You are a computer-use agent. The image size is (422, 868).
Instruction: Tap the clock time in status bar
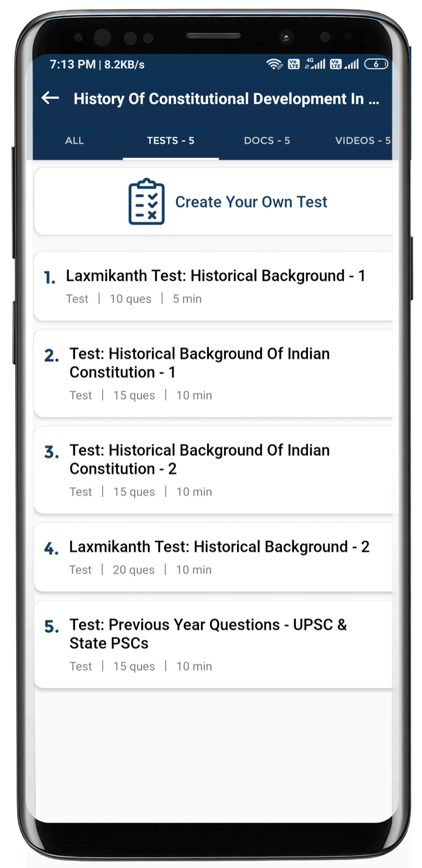(x=72, y=64)
